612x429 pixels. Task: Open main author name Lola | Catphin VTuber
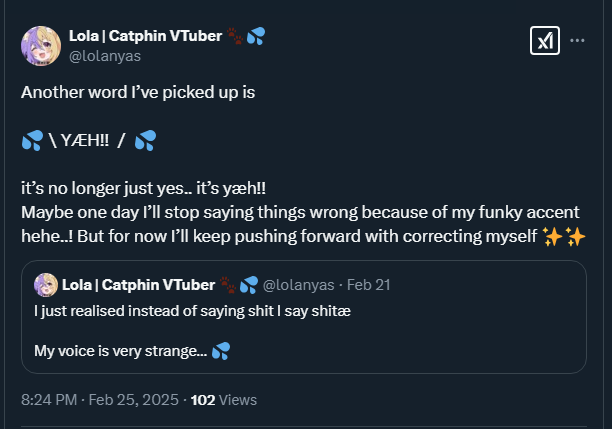144,35
